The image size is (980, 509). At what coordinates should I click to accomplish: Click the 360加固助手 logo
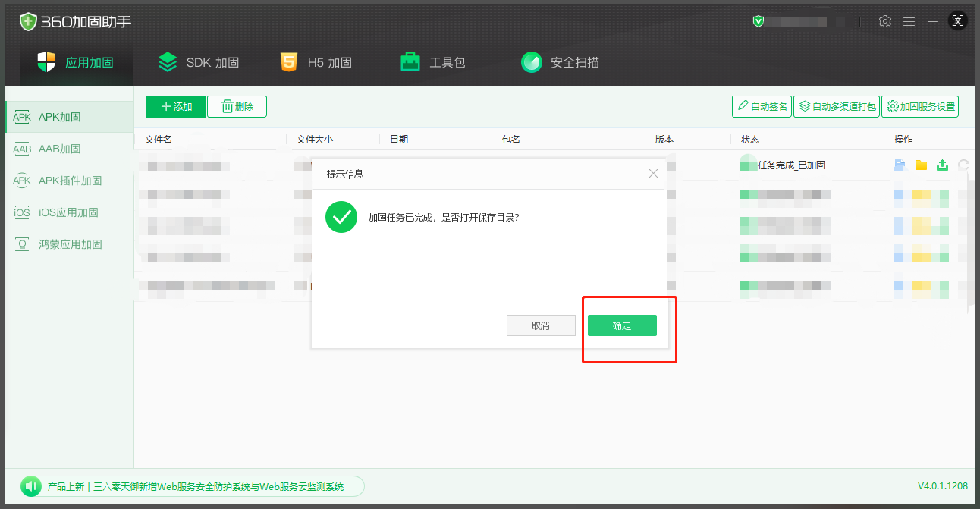point(76,21)
